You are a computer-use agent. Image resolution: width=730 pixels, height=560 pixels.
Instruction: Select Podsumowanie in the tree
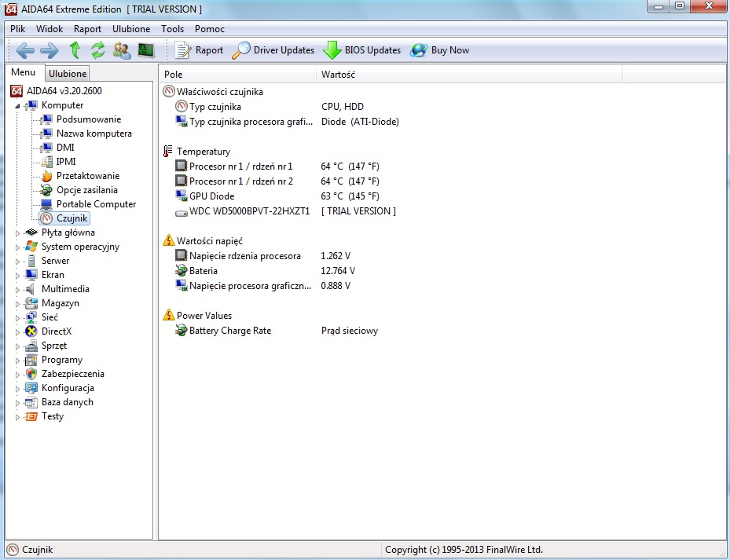89,119
